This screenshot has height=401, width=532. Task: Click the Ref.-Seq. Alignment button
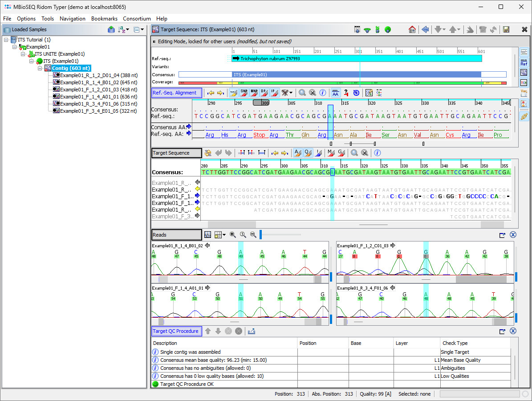tap(176, 93)
